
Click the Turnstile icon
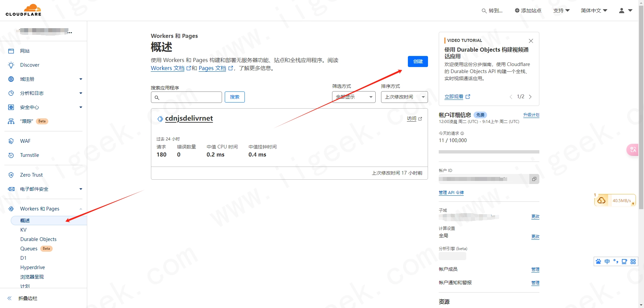coord(11,155)
